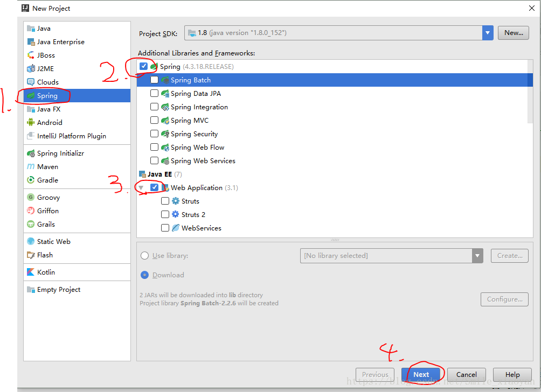Viewport: 541px width, 392px height.
Task: Click the Cancel button
Action: click(x=467, y=374)
